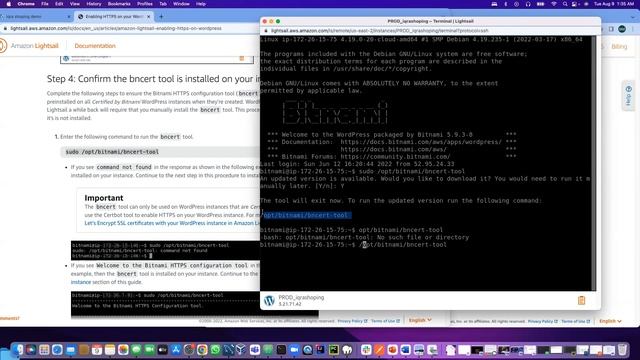This screenshot has height=360, width=640.
Task: Open Trash in the Dock
Action: click(622, 349)
